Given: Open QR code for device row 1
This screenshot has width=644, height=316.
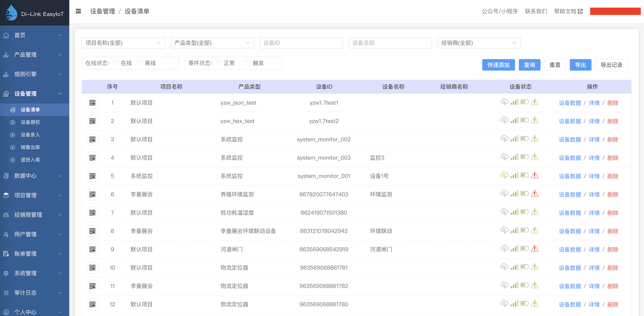Looking at the screenshot, I should coord(92,103).
